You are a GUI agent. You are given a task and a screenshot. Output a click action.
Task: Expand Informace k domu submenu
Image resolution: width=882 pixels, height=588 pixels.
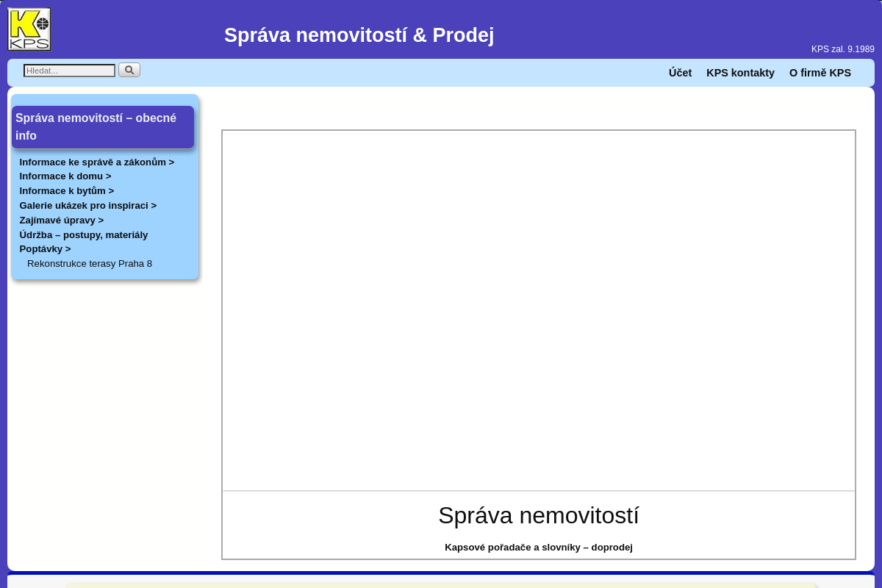65,176
